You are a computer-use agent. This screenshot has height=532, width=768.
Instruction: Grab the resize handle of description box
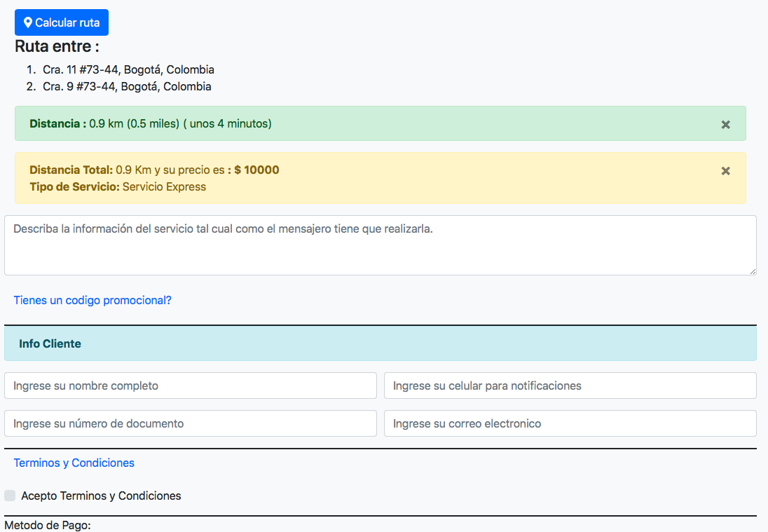pos(753,271)
